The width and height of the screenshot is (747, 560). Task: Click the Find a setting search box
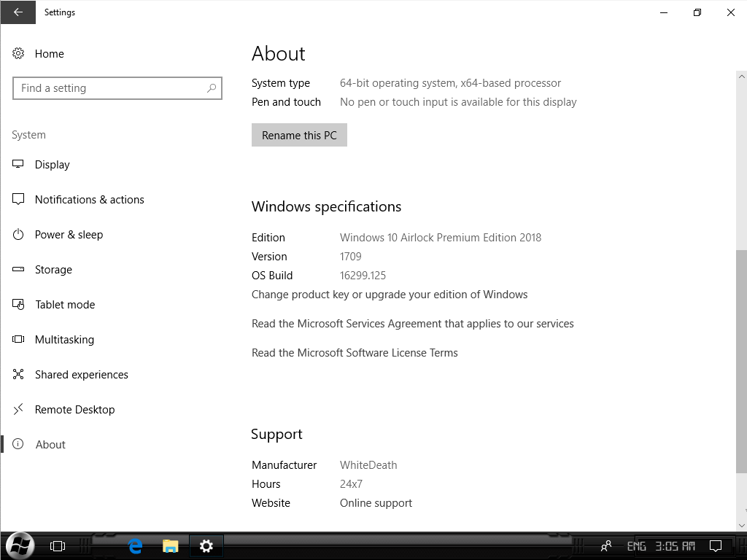(x=117, y=88)
